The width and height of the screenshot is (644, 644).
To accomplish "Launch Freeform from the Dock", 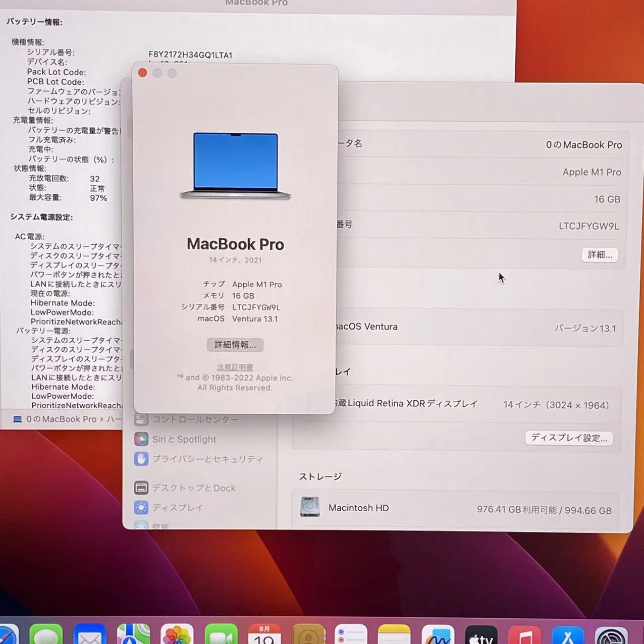I will 438,634.
